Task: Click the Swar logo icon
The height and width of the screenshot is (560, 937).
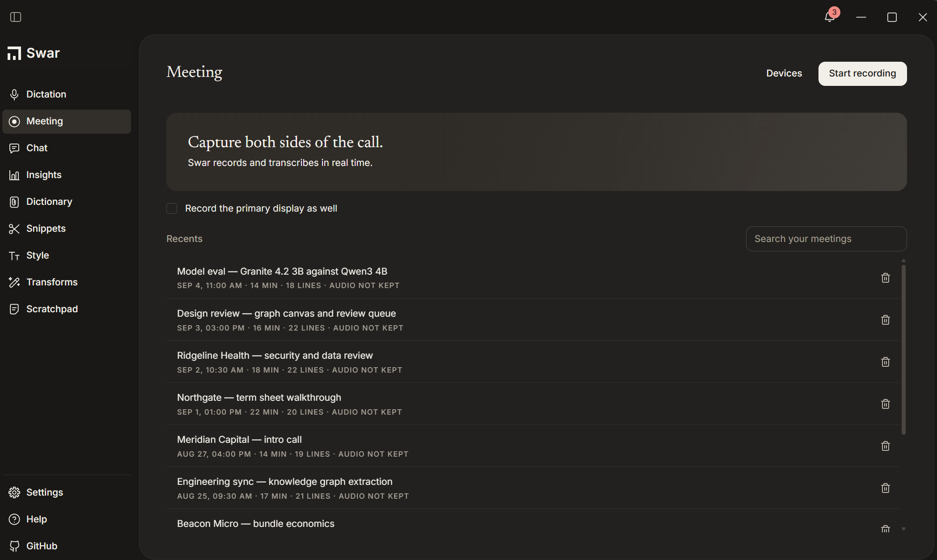Action: pyautogui.click(x=14, y=53)
